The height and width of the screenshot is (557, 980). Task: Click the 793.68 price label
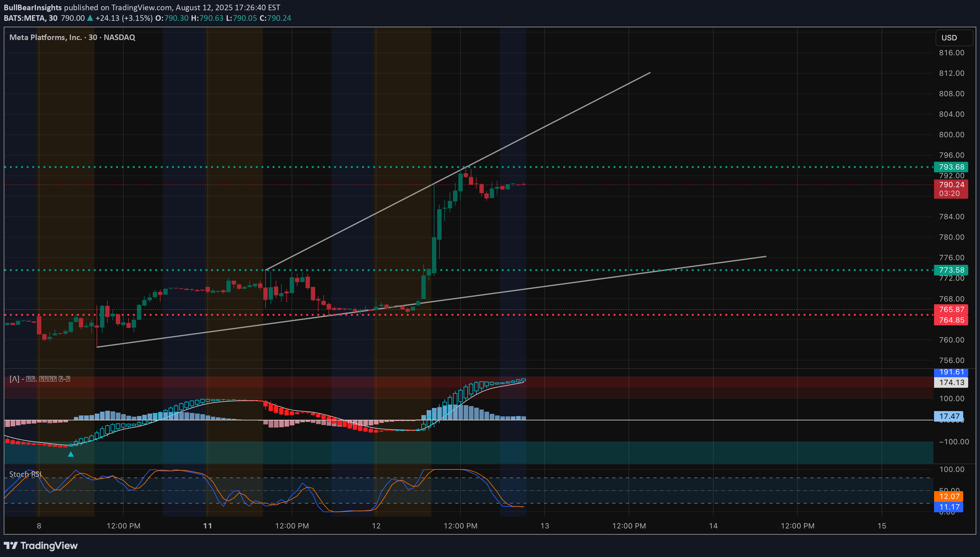pos(951,167)
